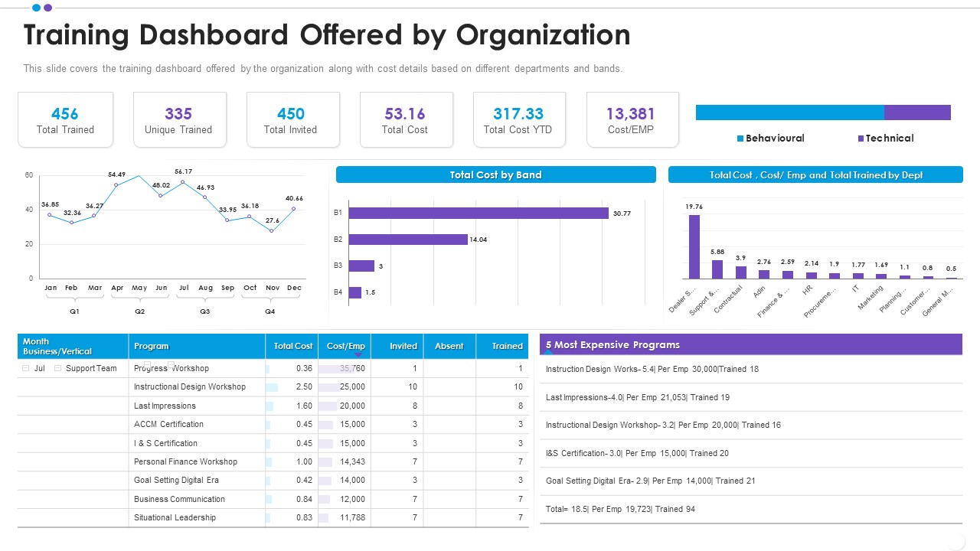Click the Q4 quarter label
This screenshot has height=551, width=980.
coord(270,311)
